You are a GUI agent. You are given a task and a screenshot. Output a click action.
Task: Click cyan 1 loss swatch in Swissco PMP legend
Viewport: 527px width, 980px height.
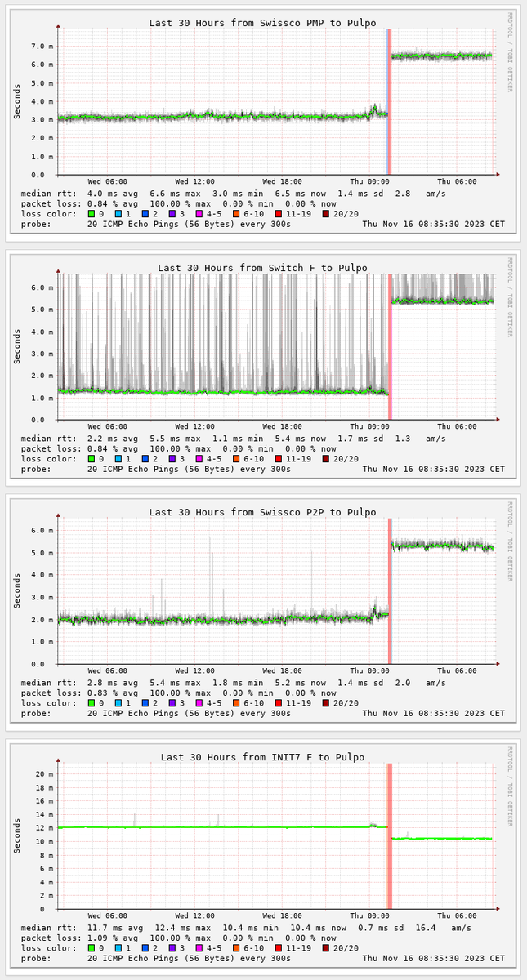click(118, 214)
